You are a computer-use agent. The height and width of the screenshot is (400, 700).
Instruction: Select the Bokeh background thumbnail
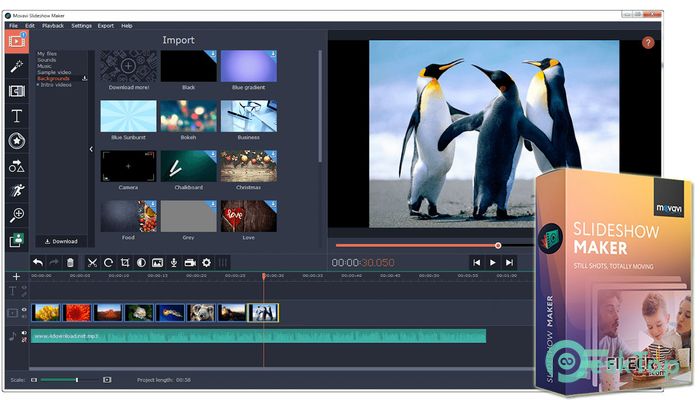point(188,116)
